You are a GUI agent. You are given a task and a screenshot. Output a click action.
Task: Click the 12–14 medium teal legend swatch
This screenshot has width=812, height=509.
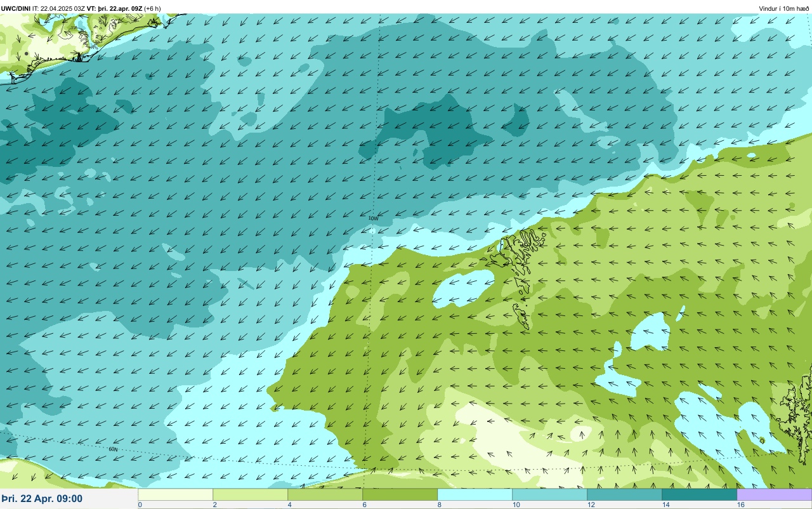pyautogui.click(x=625, y=494)
